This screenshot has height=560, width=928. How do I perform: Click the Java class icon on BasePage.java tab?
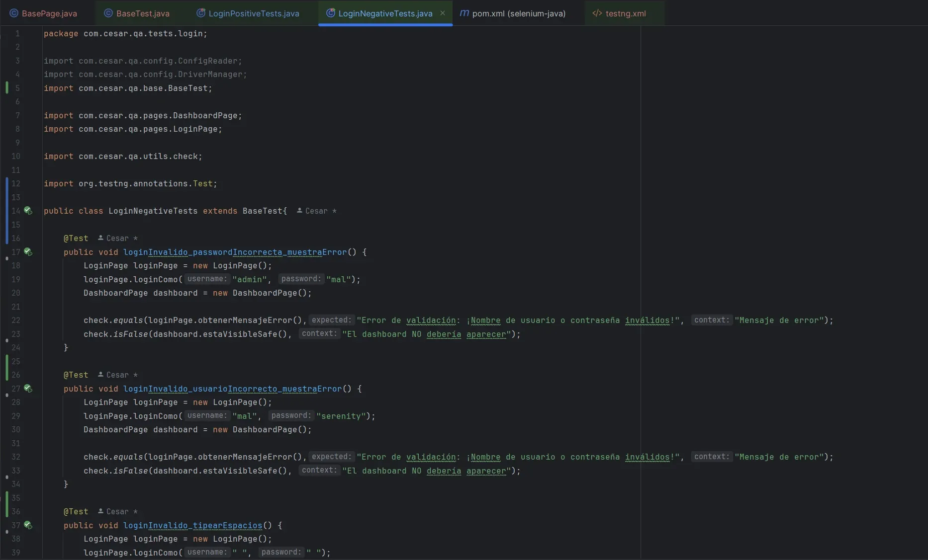pos(14,13)
